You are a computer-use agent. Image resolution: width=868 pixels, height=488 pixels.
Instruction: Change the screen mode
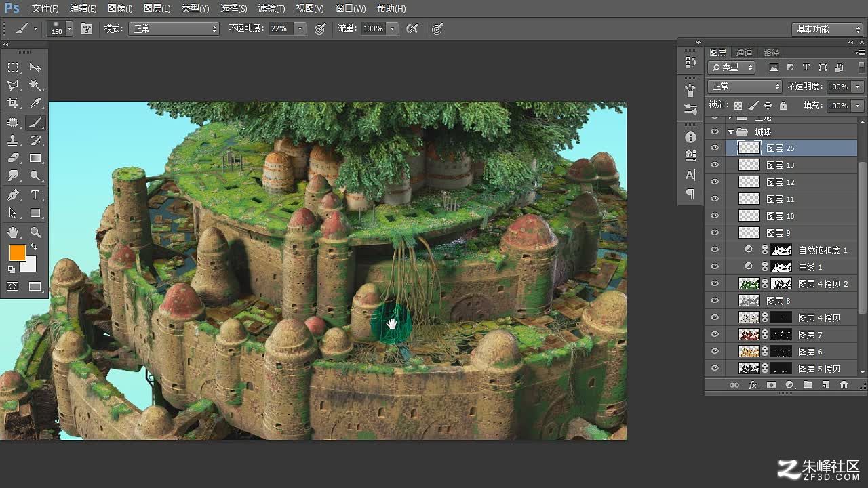35,287
